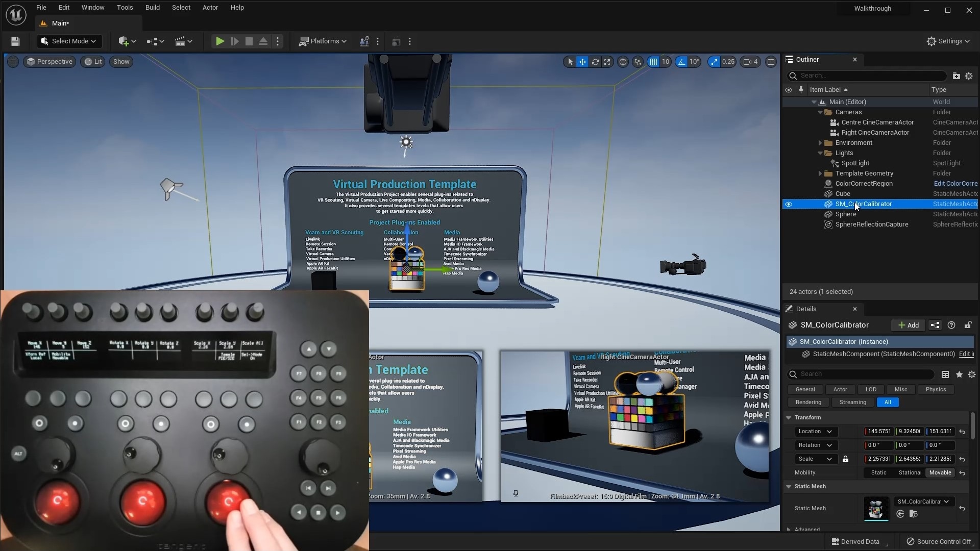Open the quick add content menu icon
980x551 pixels.
(x=127, y=41)
